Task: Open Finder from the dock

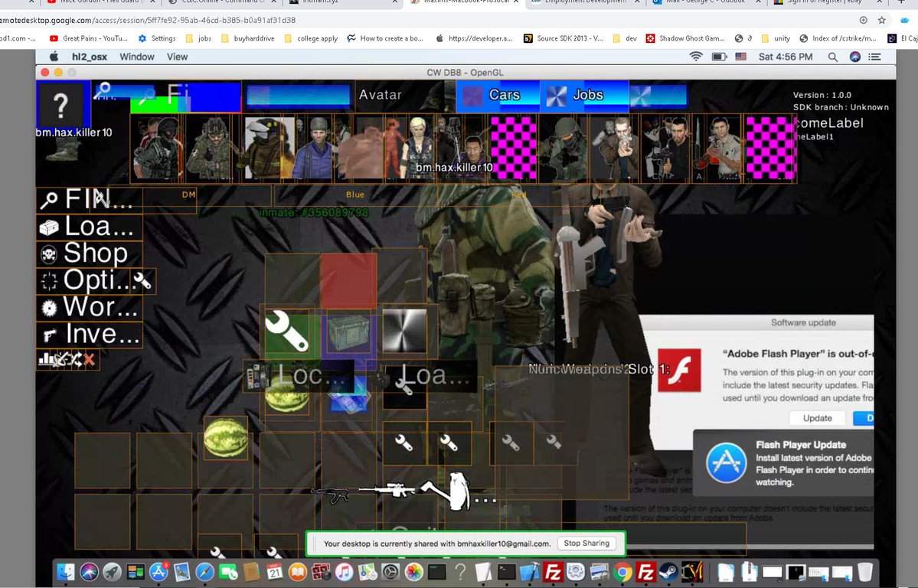Action: point(66,572)
